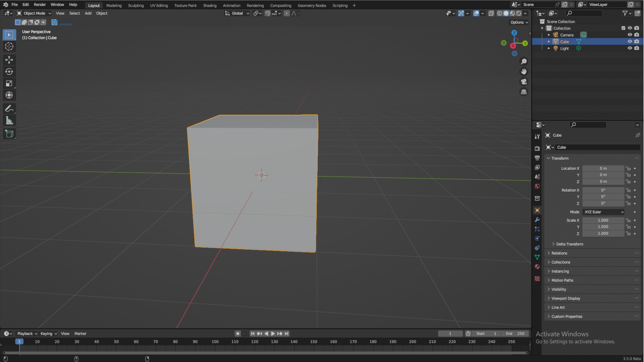The image size is (644, 362).
Task: Play the animation forward
Action: [x=273, y=334]
